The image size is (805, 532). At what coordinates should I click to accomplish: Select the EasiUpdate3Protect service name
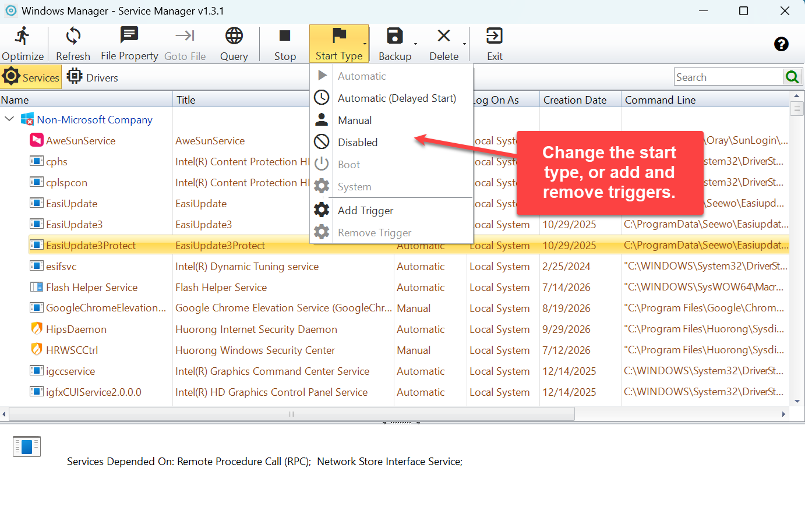click(91, 245)
